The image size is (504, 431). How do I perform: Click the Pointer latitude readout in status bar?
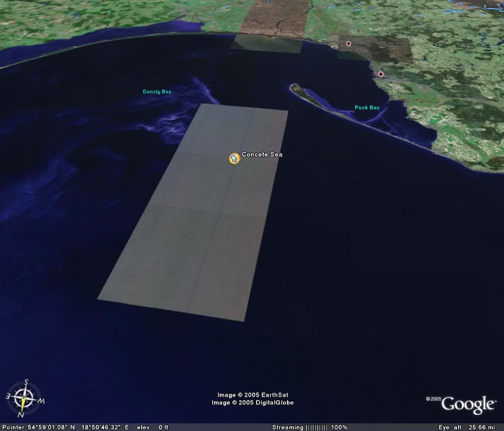(52, 427)
